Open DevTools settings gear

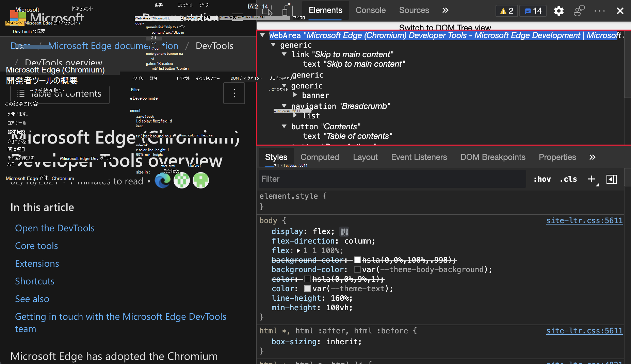(559, 11)
